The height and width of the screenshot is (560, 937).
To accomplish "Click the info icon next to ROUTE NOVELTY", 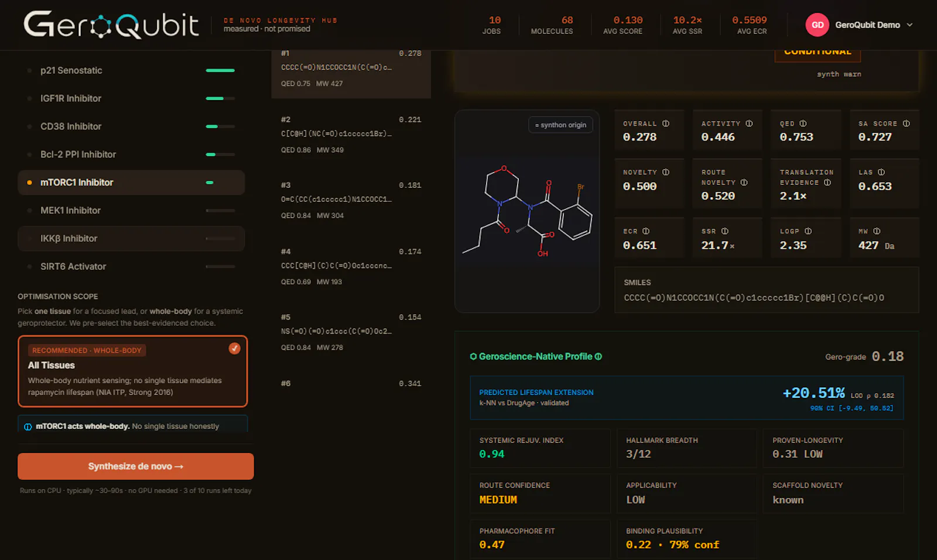I will [x=744, y=183].
